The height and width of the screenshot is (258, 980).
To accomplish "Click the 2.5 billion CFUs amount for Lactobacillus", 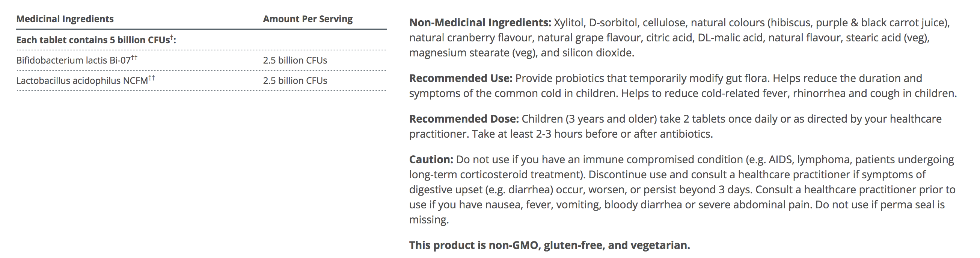I will [x=295, y=80].
